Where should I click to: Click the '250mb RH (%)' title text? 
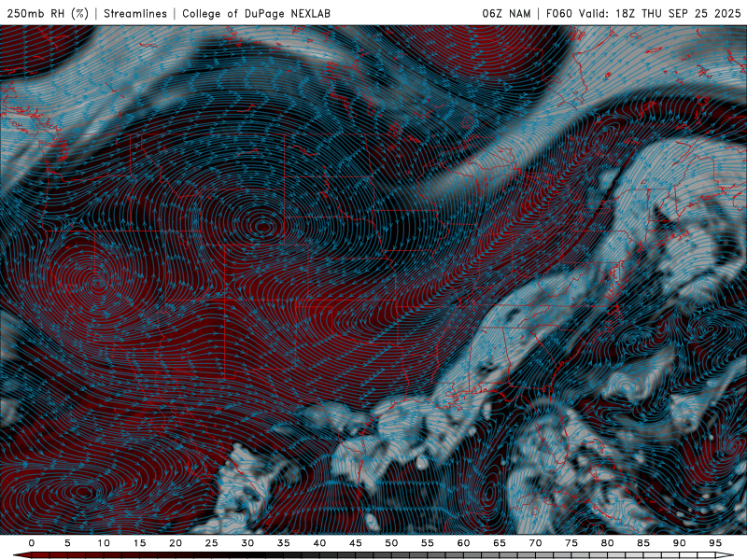(49, 13)
